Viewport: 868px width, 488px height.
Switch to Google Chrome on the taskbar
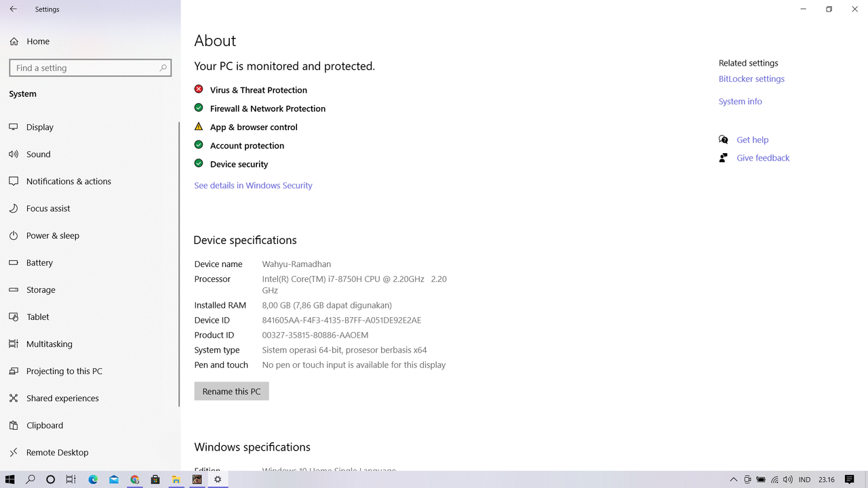pyautogui.click(x=134, y=479)
